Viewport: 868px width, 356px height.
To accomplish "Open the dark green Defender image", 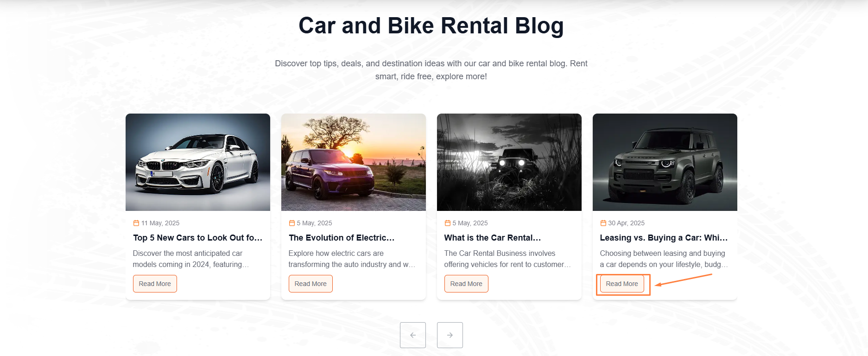I will (x=665, y=162).
